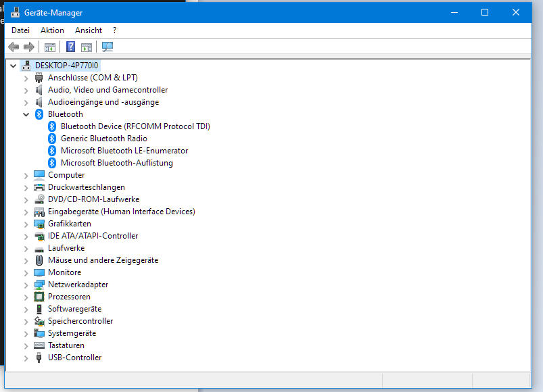Select the Tastaturen label
Screen dimensions: 543x392
66,345
